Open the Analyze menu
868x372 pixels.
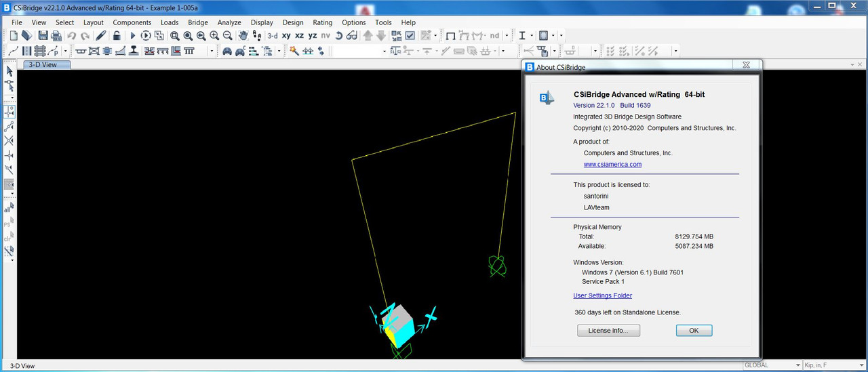(229, 22)
